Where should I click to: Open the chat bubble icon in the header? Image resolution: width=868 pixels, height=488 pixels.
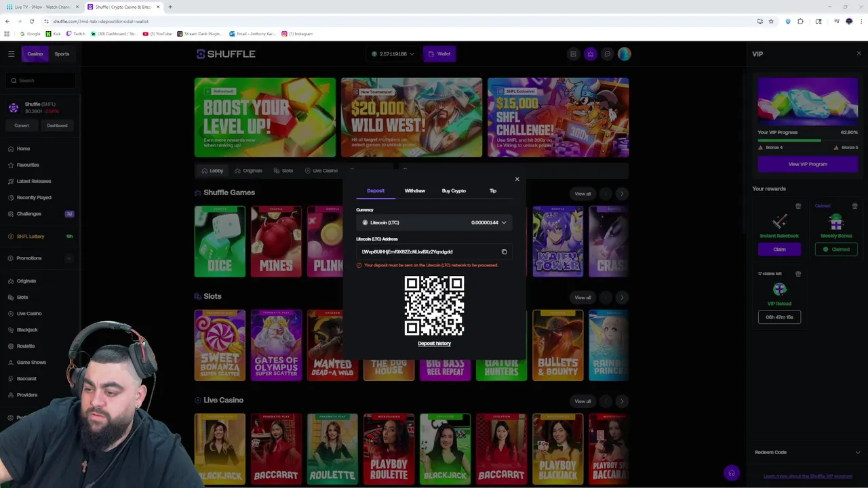607,54
